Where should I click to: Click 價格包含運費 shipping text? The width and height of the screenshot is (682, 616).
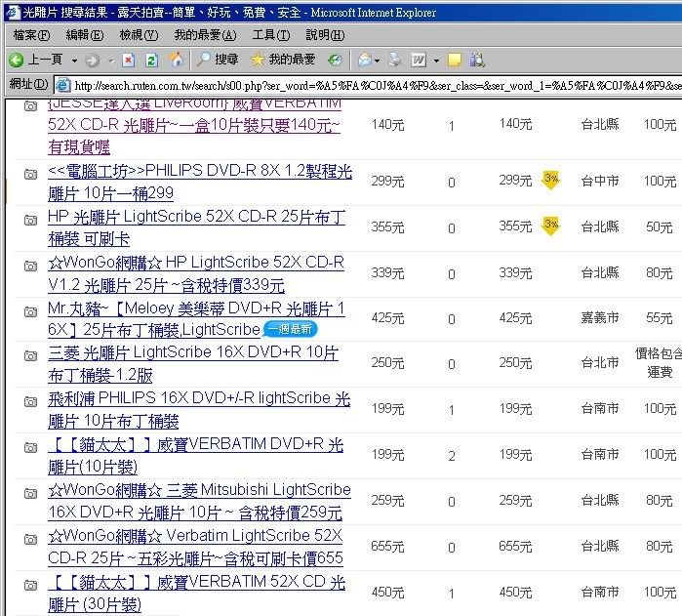tap(659, 362)
